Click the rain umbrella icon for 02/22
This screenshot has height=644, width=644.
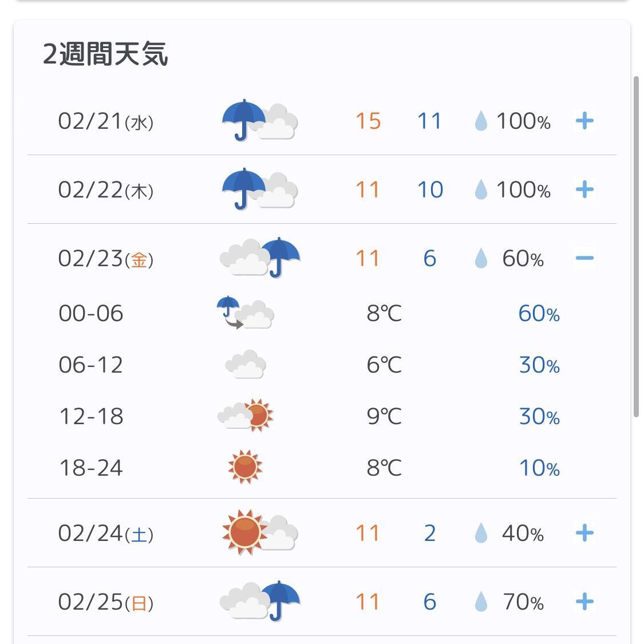(259, 189)
